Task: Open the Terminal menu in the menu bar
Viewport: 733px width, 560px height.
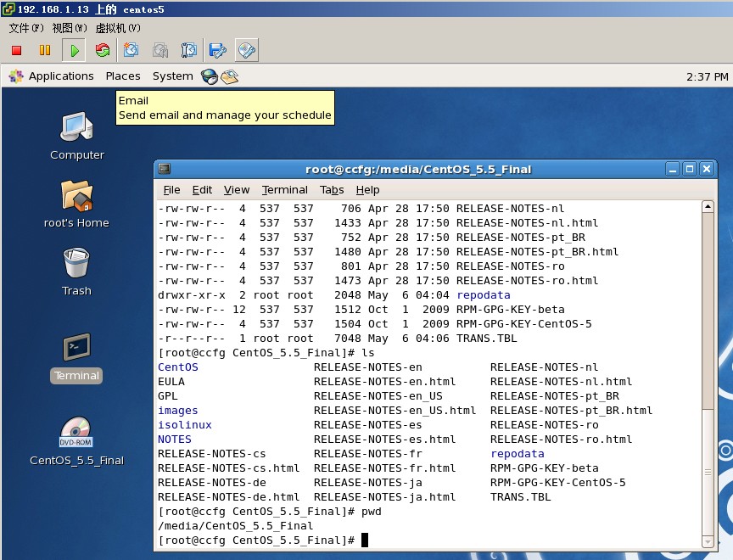Action: tap(285, 190)
